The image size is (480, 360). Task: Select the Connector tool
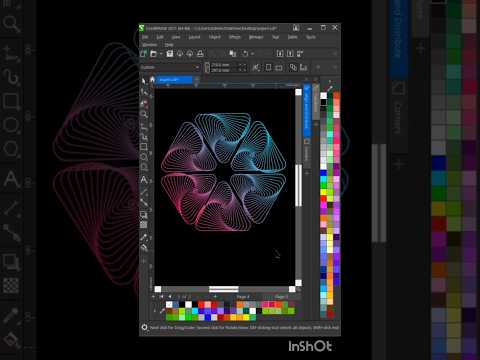pyautogui.click(x=144, y=202)
